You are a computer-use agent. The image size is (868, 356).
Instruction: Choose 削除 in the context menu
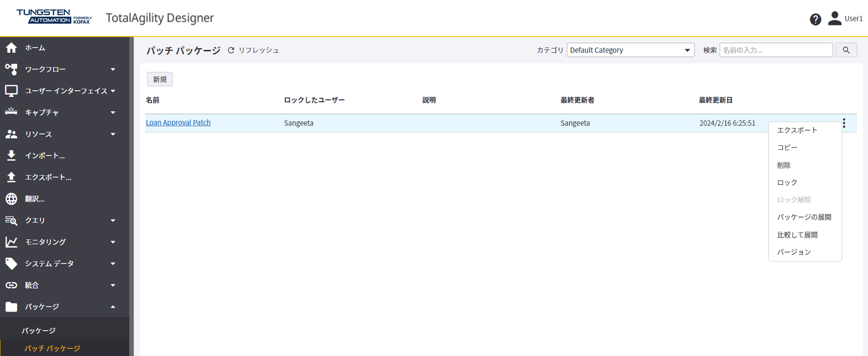tap(784, 165)
